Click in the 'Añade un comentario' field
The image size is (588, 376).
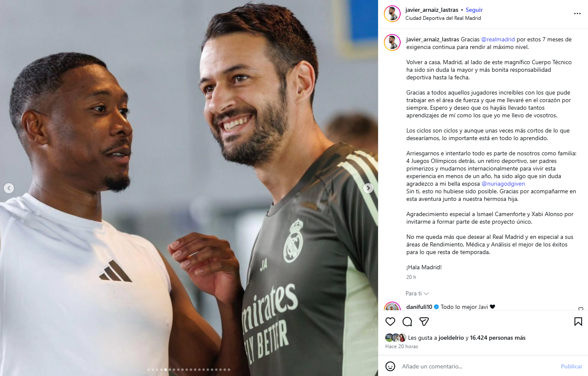click(477, 366)
